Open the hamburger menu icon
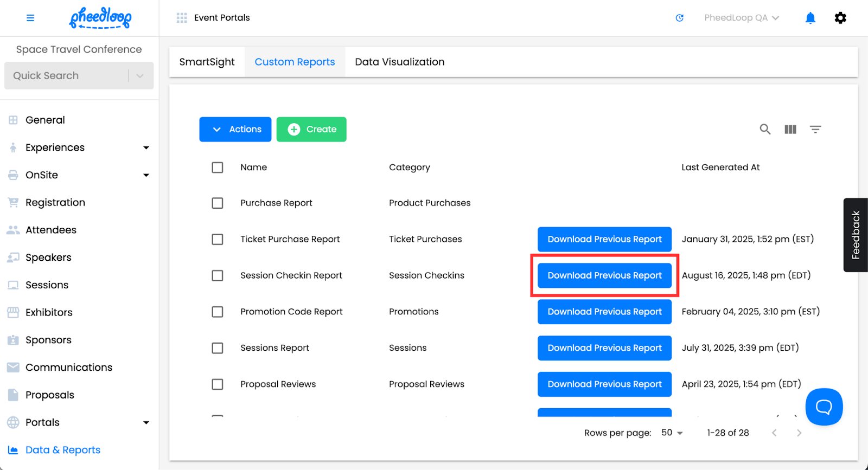Viewport: 868px width, 470px height. click(x=30, y=18)
